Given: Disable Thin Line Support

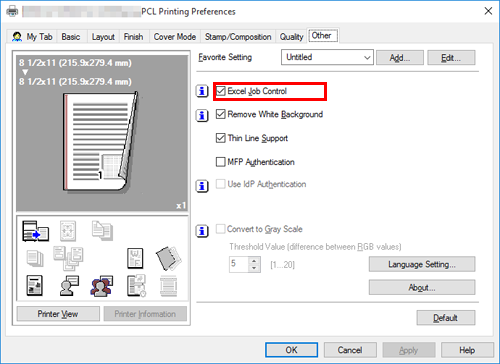Looking at the screenshot, I should coord(221,138).
